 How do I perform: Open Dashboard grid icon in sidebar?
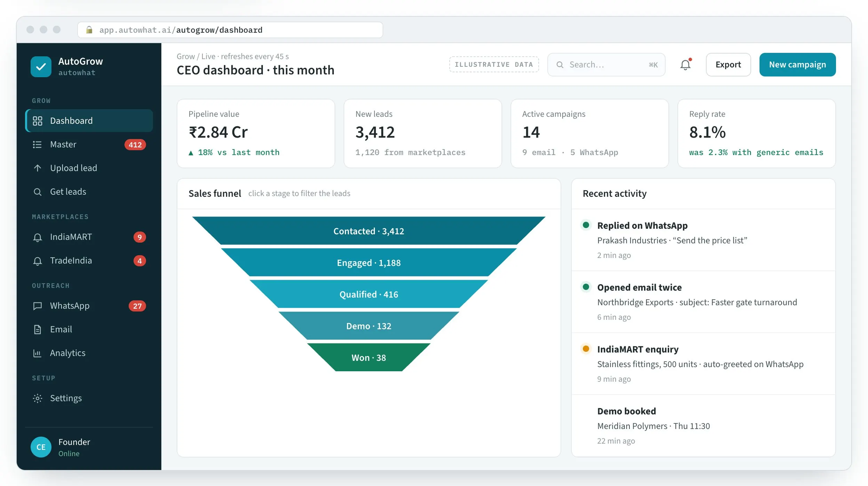(x=38, y=121)
